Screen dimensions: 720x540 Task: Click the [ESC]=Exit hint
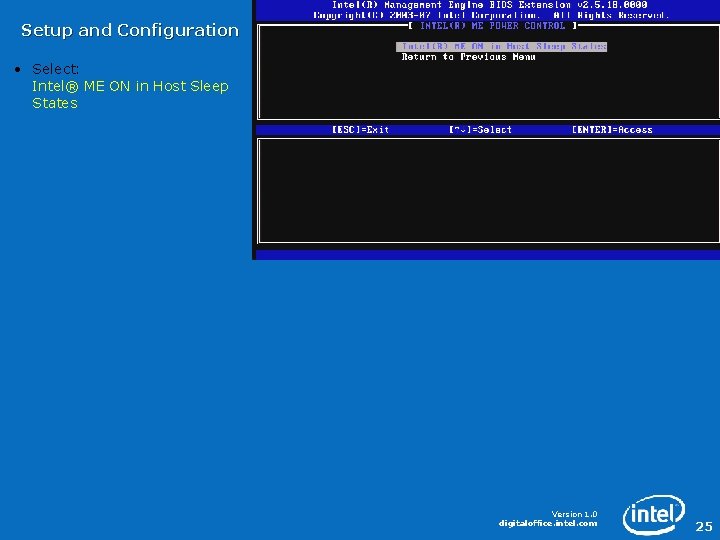click(x=360, y=129)
